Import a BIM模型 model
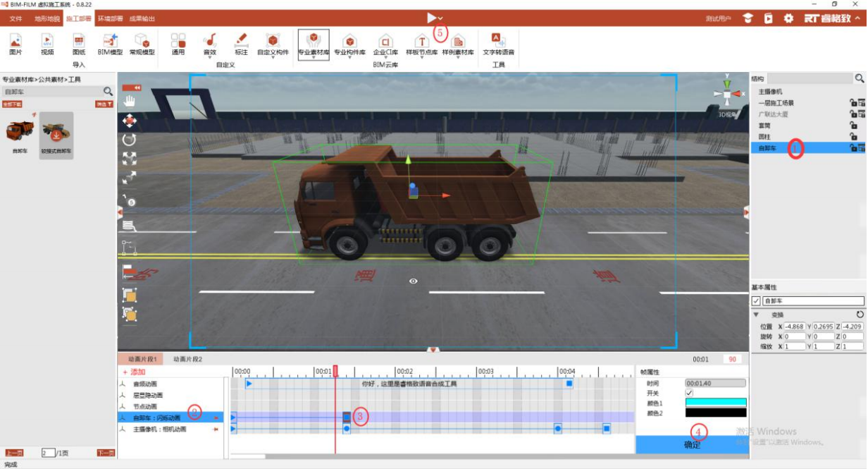 (x=110, y=44)
